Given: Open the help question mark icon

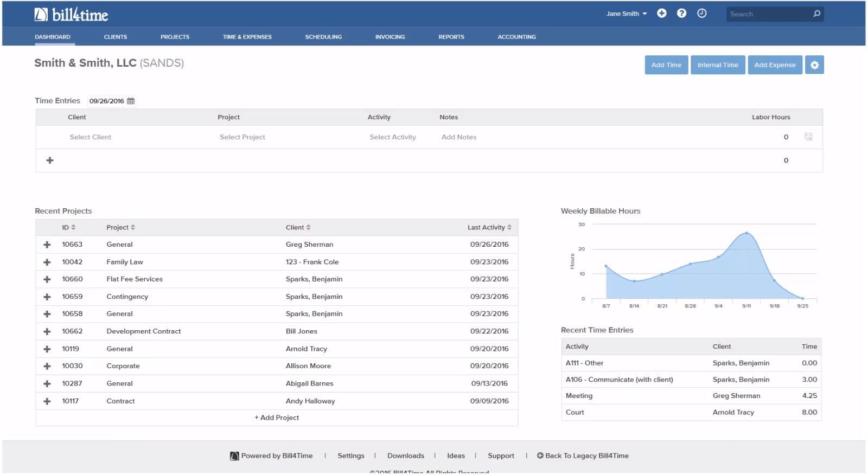Looking at the screenshot, I should [x=681, y=14].
